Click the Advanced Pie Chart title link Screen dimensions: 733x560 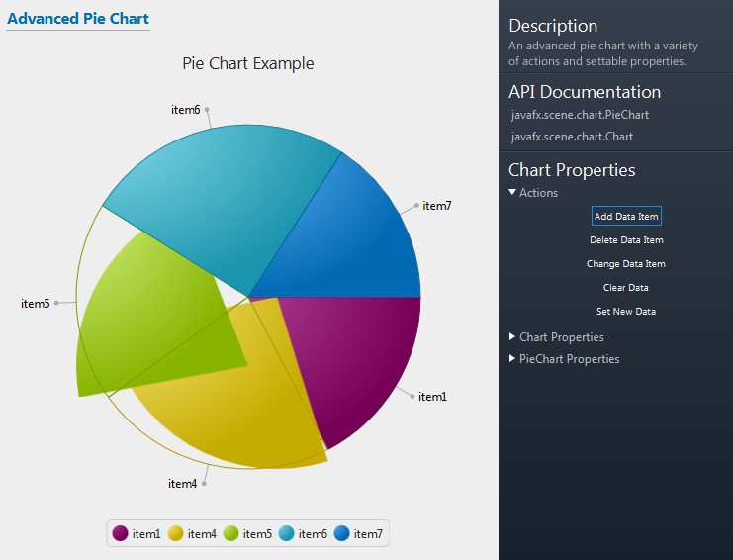point(78,19)
